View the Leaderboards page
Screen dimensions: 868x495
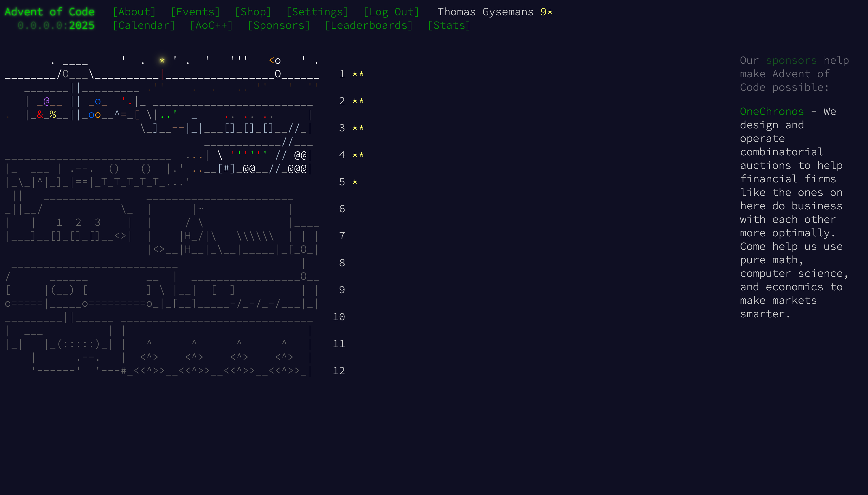pos(369,26)
